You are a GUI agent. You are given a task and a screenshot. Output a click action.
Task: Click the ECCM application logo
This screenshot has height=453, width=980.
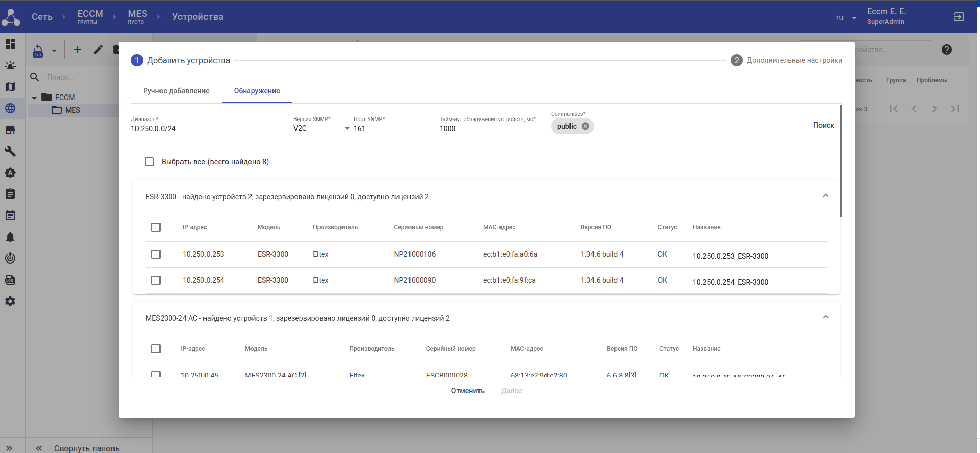coord(11,17)
